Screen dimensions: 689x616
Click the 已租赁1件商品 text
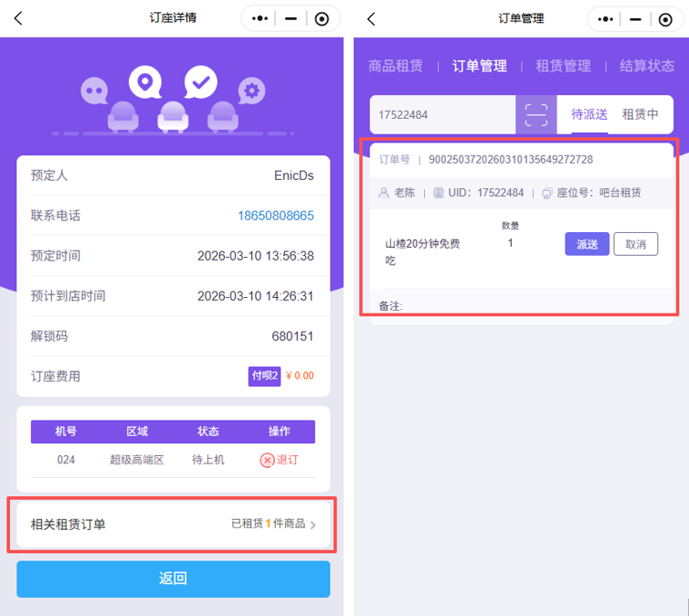[x=268, y=524]
